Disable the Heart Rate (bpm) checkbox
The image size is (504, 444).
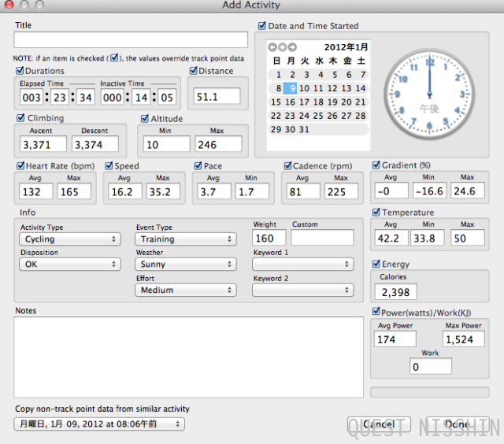[20, 166]
